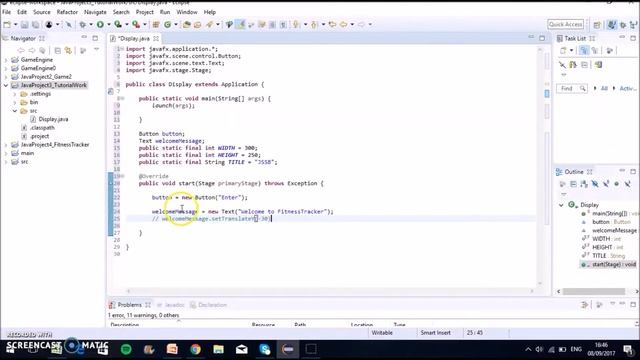
Task: Click the Open Type toolbar icon
Action: (187, 25)
